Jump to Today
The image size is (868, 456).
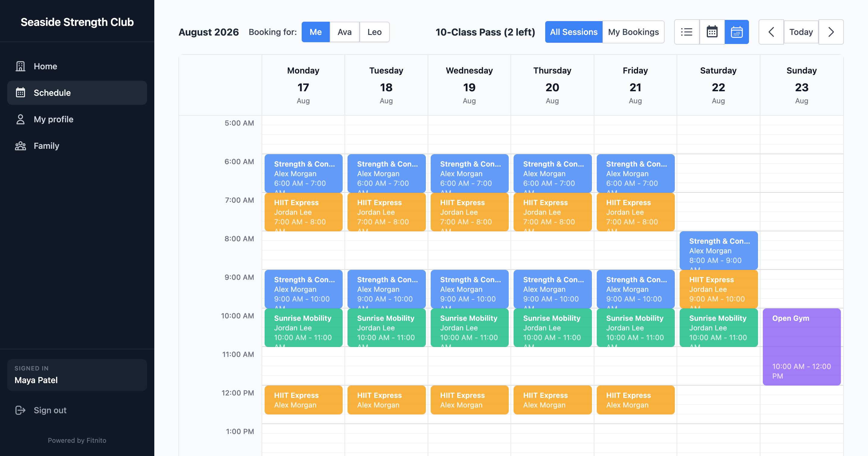(801, 32)
